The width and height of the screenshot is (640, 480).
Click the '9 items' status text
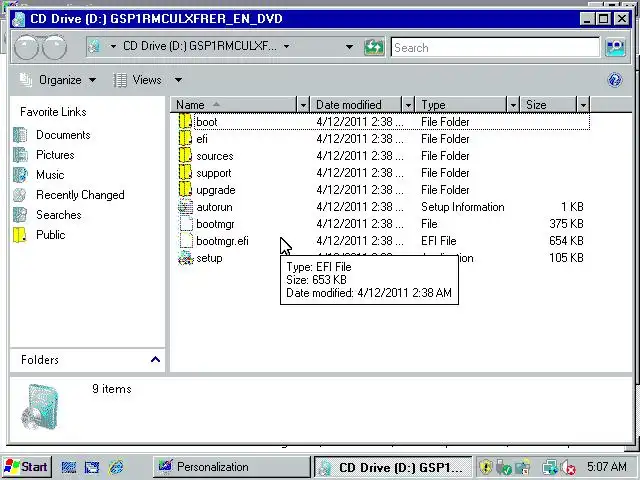tap(112, 389)
